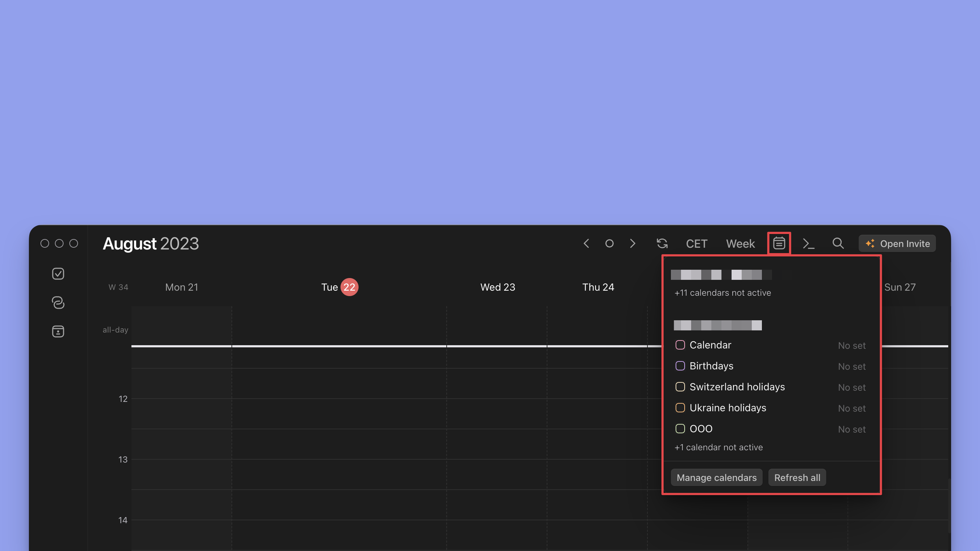The width and height of the screenshot is (980, 551).
Task: Open the scheduling links sidebar icon
Action: [58, 303]
